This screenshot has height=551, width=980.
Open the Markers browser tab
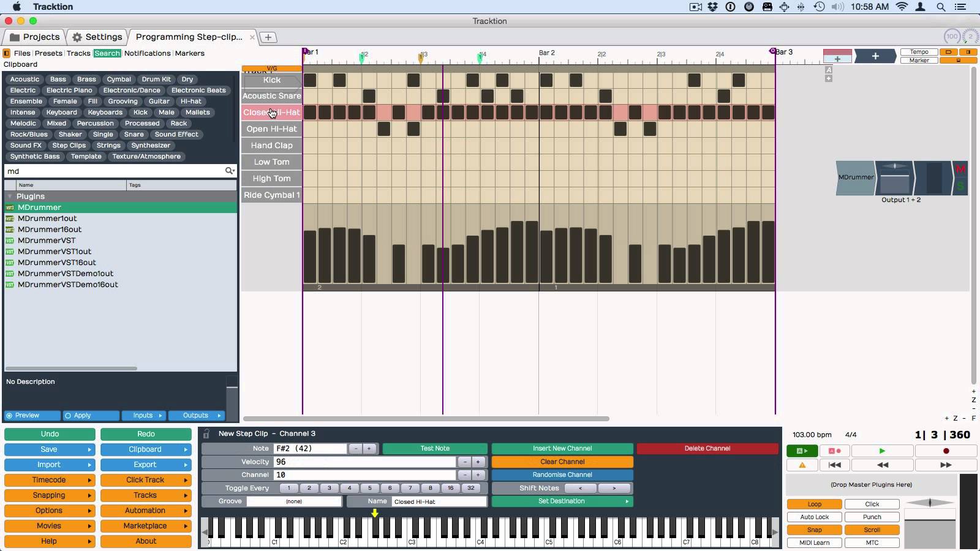[x=190, y=53]
